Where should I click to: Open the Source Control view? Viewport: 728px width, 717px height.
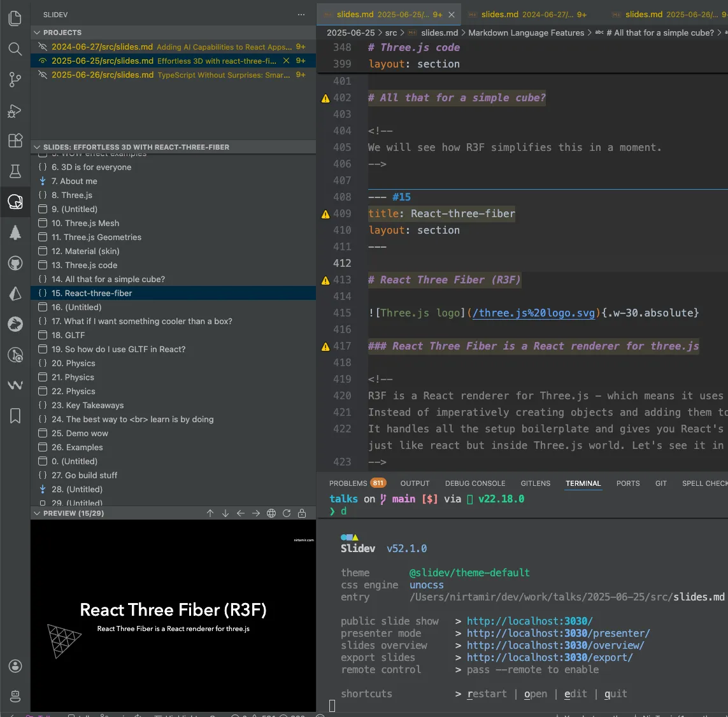(x=15, y=80)
